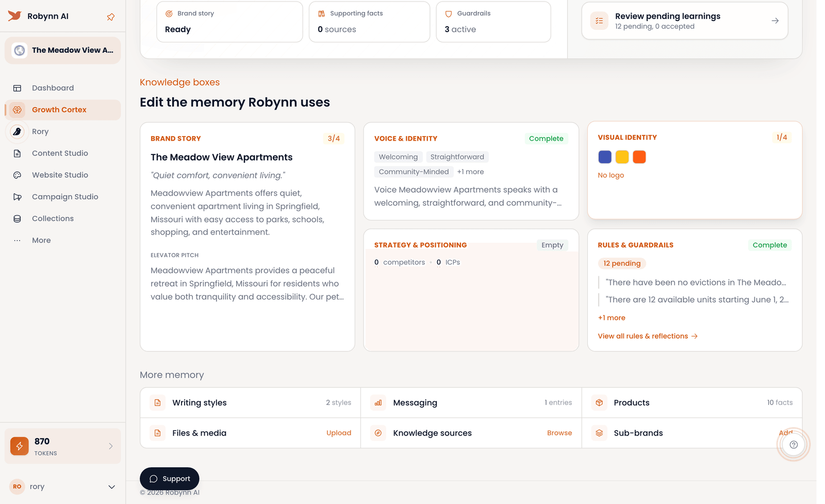Click the Messaging bar chart icon
Viewport: 825px width, 504px height.
[378, 402]
